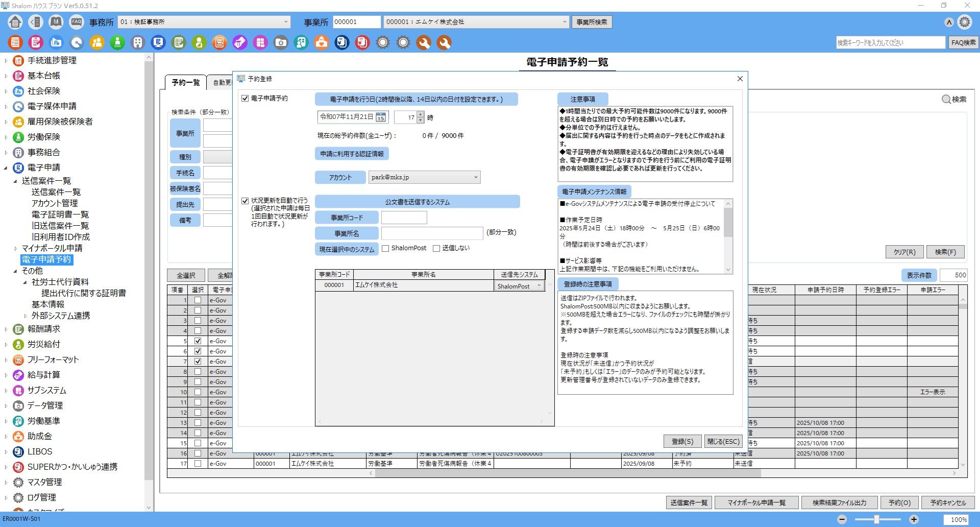Toggle the ShalomPost checkbox
Screen dimensions: 980x527
[386, 249]
